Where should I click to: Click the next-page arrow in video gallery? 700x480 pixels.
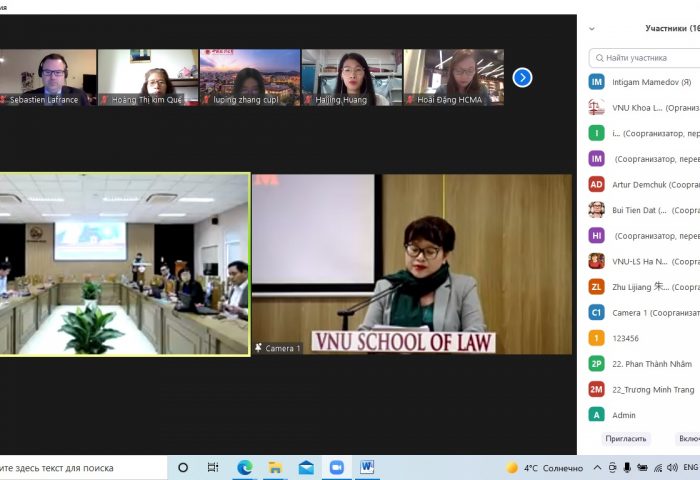point(522,77)
